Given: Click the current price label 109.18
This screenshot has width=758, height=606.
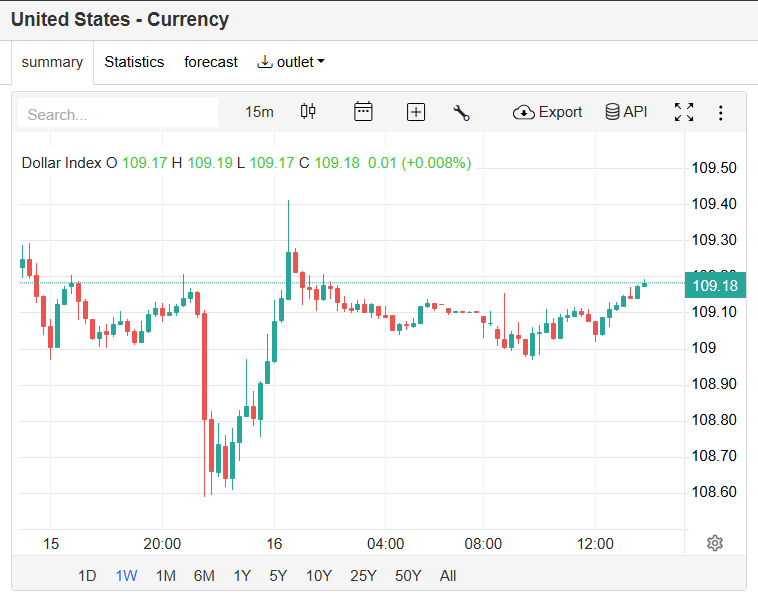Looking at the screenshot, I should pos(714,286).
